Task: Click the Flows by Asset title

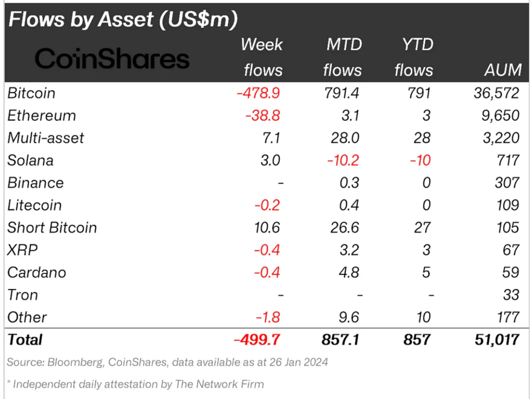Action: pos(123,19)
